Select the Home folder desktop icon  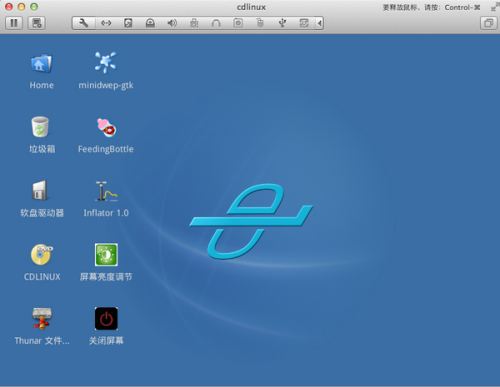click(x=41, y=63)
